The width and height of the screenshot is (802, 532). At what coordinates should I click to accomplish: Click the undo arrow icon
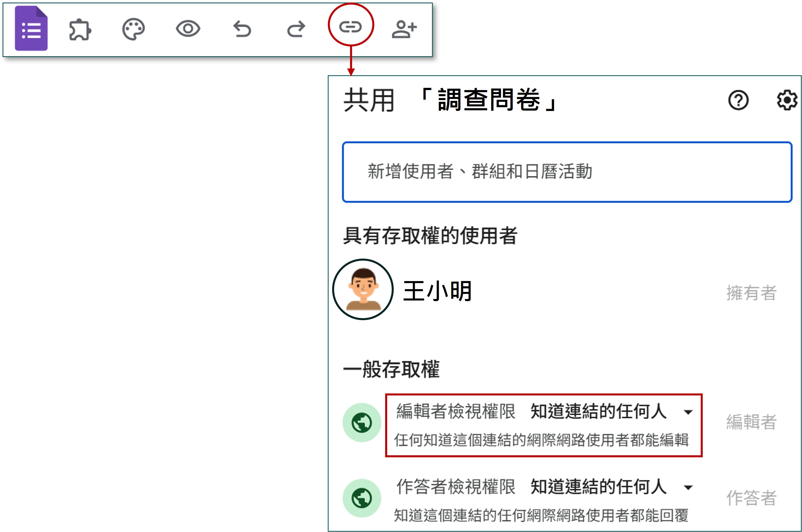coord(242,29)
